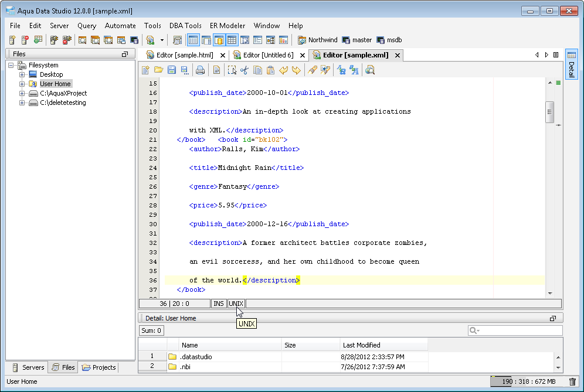The width and height of the screenshot is (584, 392).
Task: Toggle the UNIX line ending indicator
Action: pos(236,304)
